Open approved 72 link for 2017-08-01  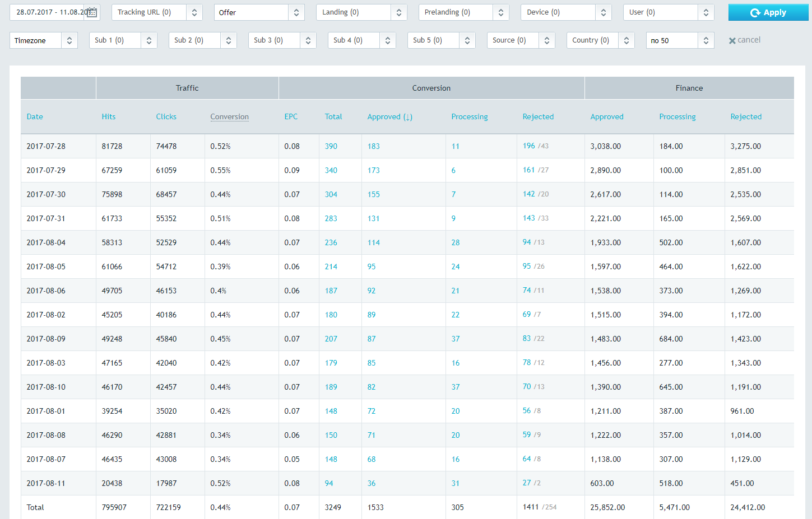[x=372, y=411]
